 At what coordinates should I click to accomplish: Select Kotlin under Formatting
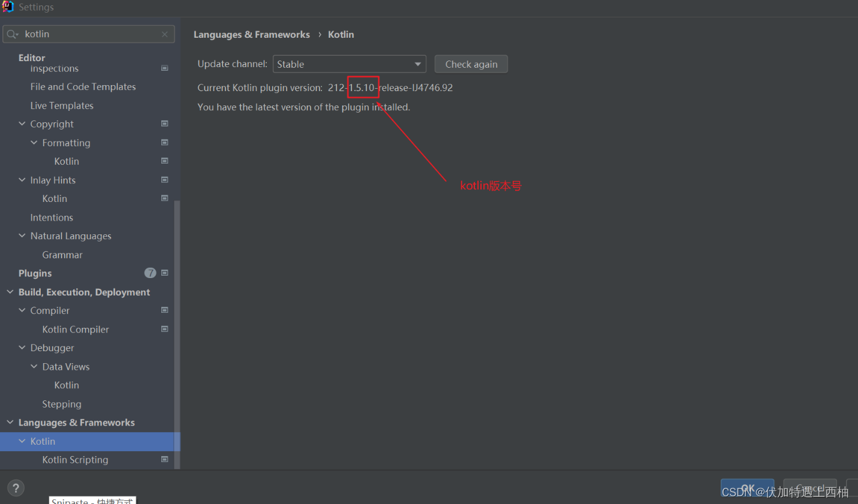[x=67, y=161]
